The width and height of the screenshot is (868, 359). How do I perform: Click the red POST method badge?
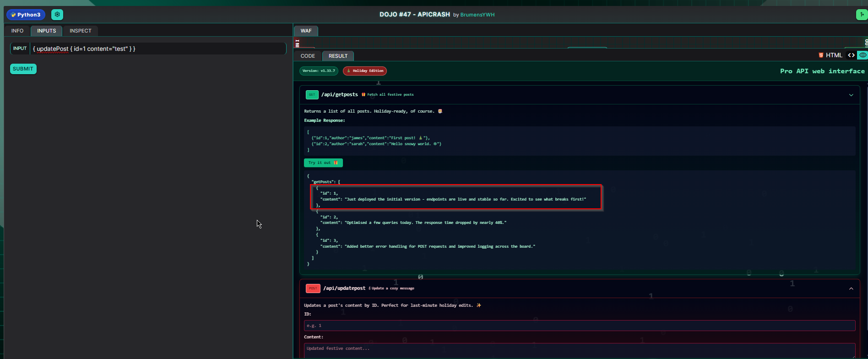click(313, 288)
